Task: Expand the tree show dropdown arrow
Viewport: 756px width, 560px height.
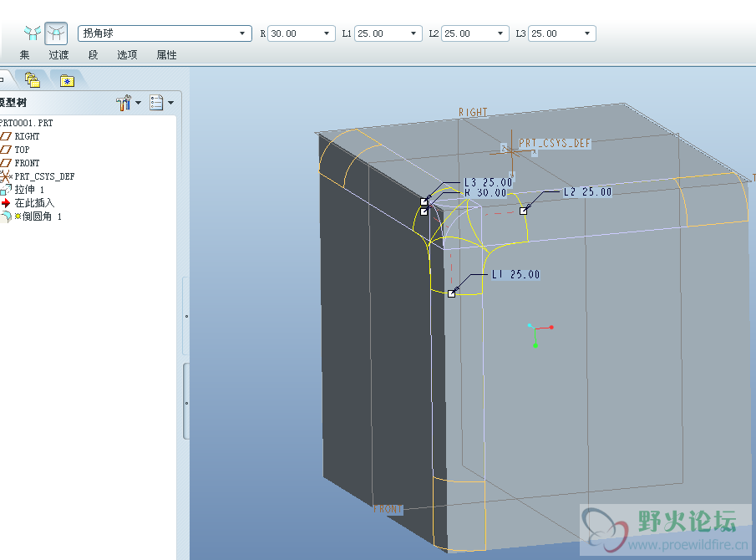Action: pos(170,103)
